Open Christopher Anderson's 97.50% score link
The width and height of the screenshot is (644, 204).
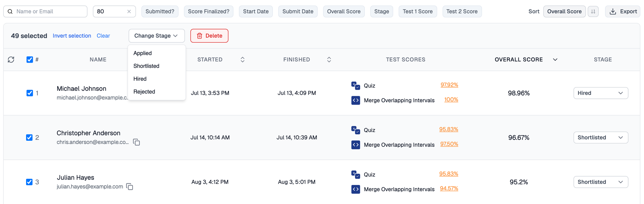[449, 144]
